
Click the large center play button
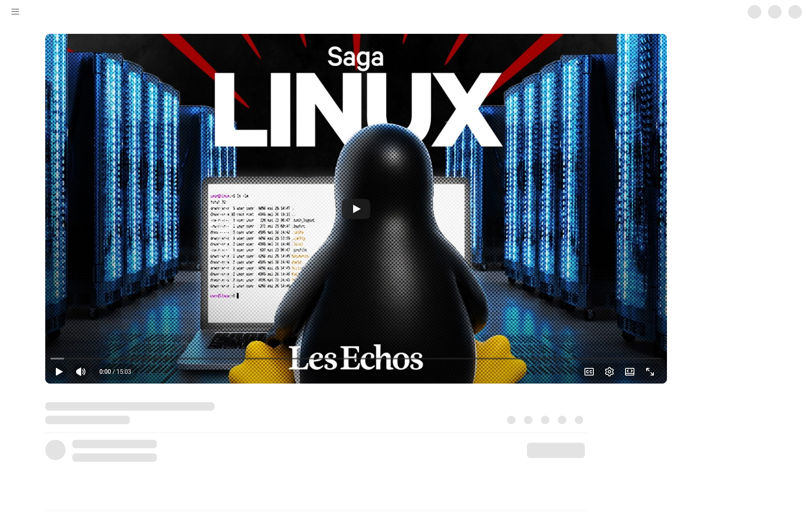(356, 209)
